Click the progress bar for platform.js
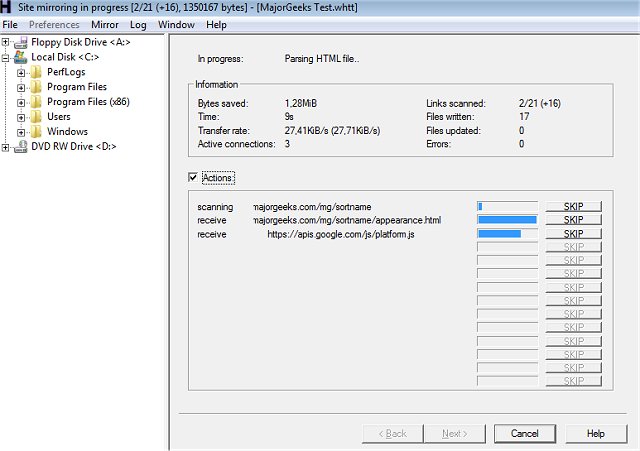 tap(507, 233)
